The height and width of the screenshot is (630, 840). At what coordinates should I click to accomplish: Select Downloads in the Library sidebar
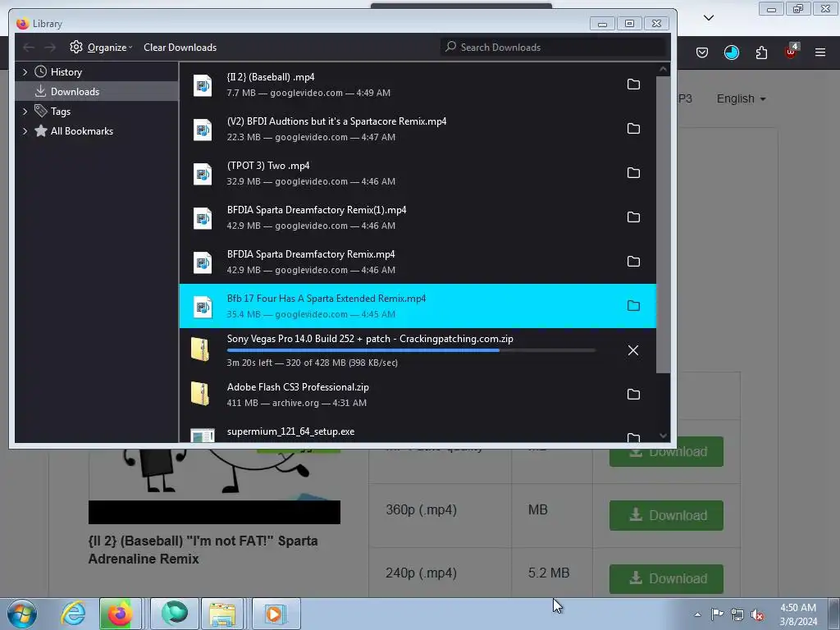(x=97, y=92)
